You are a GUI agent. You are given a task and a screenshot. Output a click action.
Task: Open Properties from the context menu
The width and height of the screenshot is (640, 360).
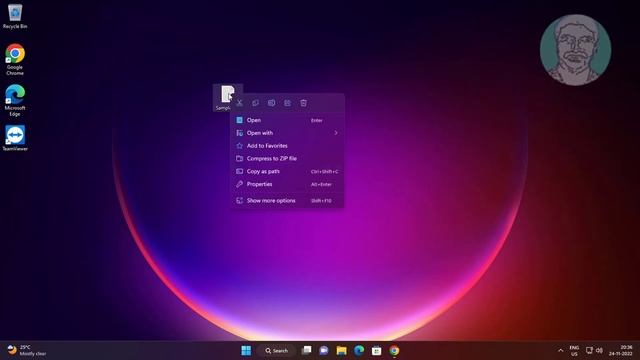(287, 184)
